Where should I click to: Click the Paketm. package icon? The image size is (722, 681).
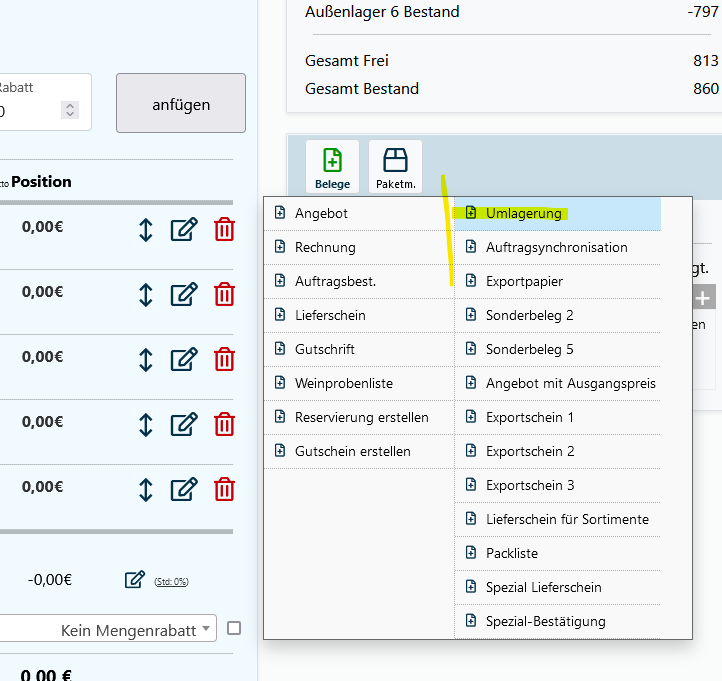coord(395,167)
